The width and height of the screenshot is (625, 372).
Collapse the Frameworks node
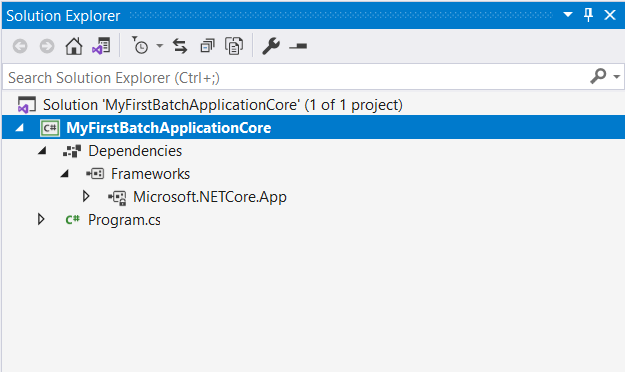click(x=65, y=174)
